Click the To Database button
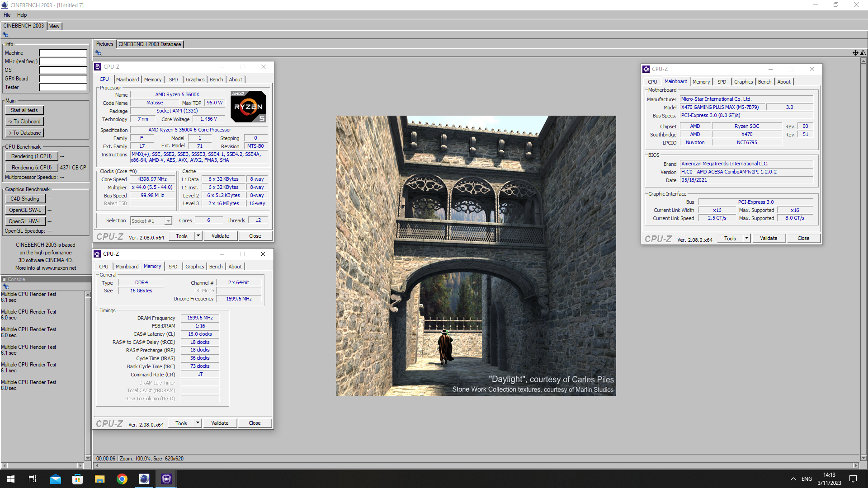The width and height of the screenshot is (868, 488). click(24, 133)
